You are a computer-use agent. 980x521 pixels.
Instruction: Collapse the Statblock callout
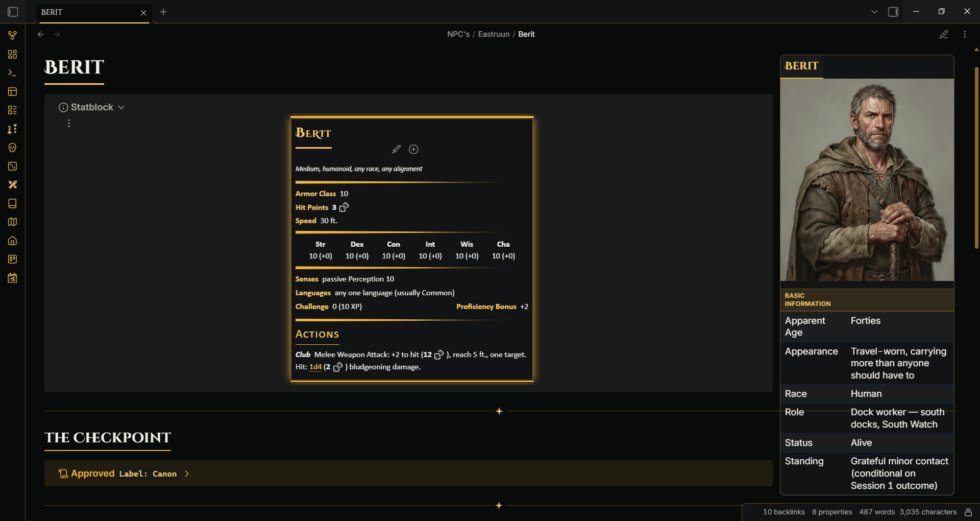coord(121,107)
